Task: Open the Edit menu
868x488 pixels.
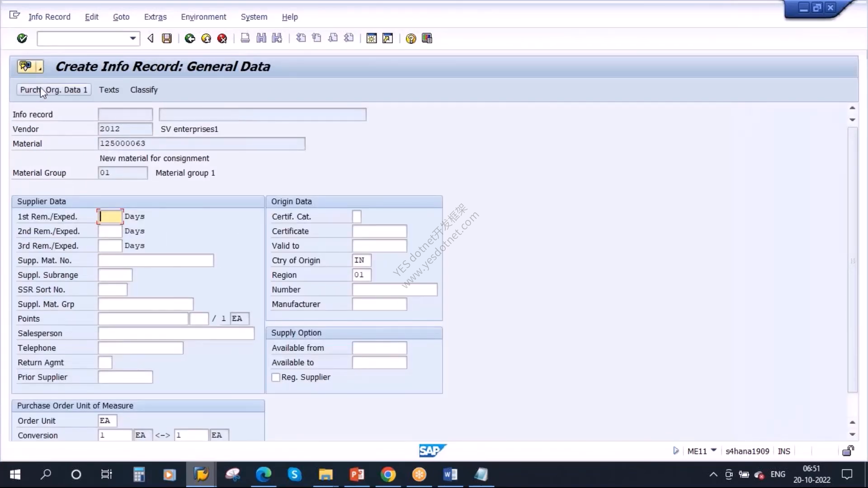Action: (x=91, y=17)
